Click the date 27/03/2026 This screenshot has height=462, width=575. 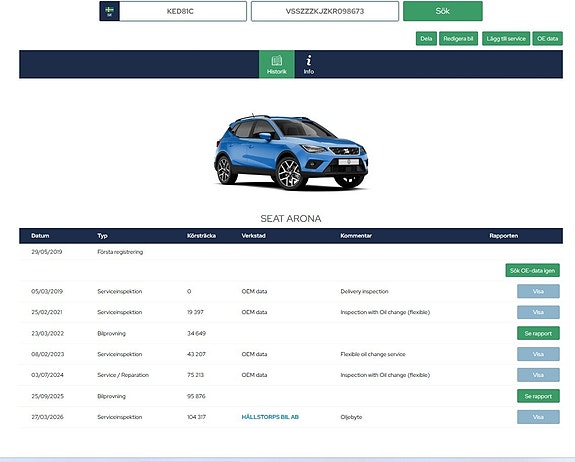[x=47, y=417]
